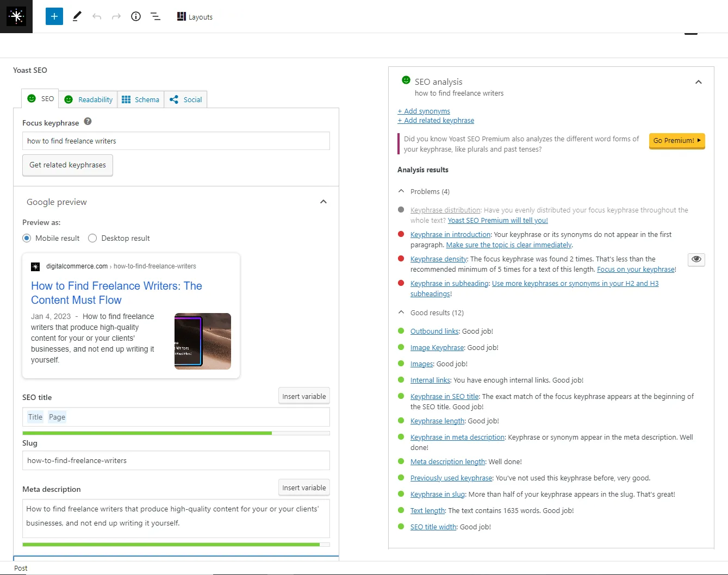Click the focus keyphrase help icon
Image resolution: width=728 pixels, height=575 pixels.
point(88,122)
